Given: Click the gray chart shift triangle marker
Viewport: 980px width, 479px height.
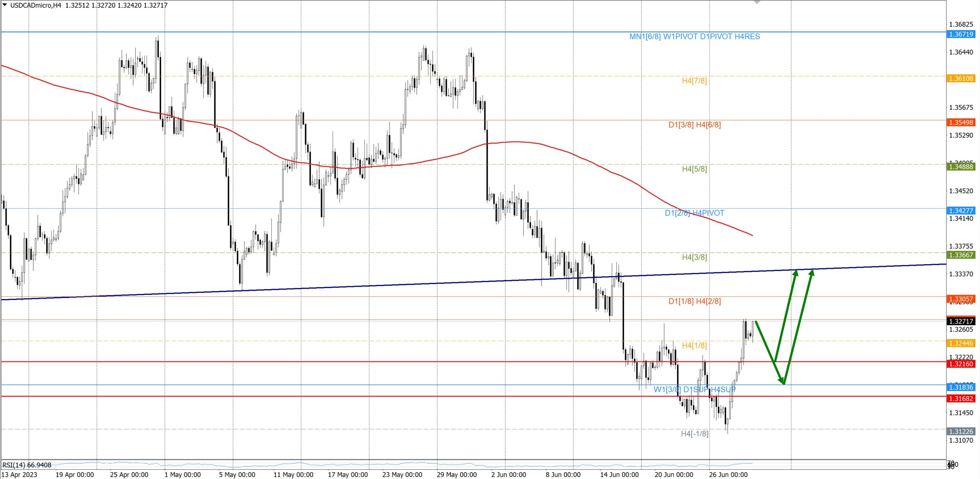Looking at the screenshot, I should click(756, 2).
